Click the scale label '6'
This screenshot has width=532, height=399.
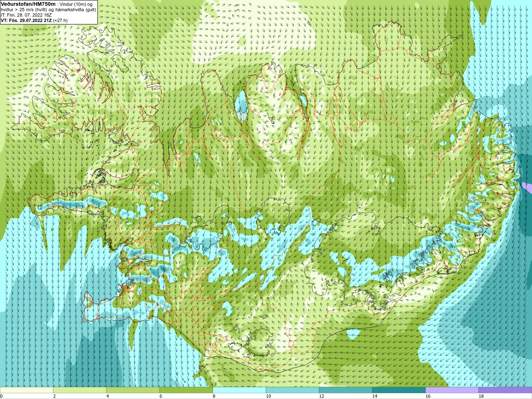click(x=161, y=396)
